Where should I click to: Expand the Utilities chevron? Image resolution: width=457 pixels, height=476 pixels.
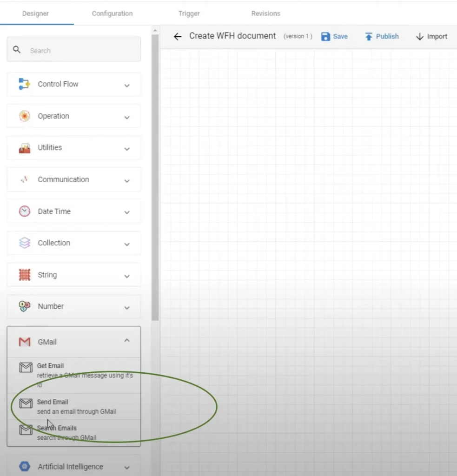[x=127, y=149]
